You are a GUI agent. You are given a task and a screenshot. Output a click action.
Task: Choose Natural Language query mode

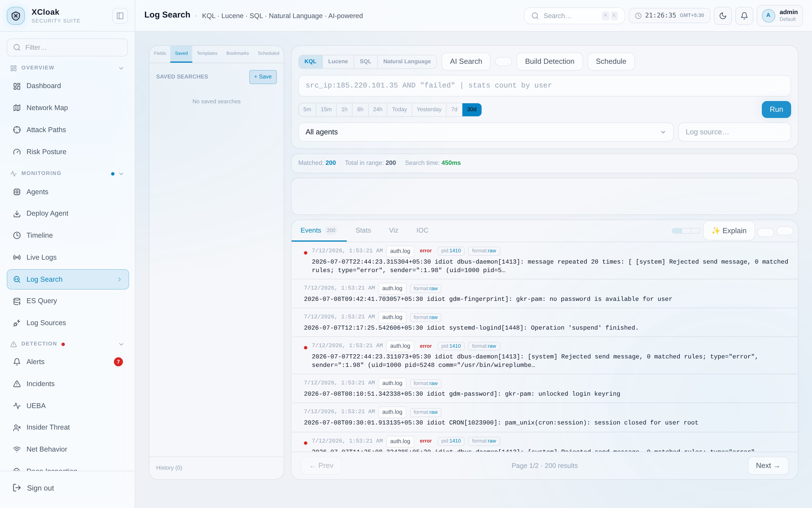[x=407, y=62]
